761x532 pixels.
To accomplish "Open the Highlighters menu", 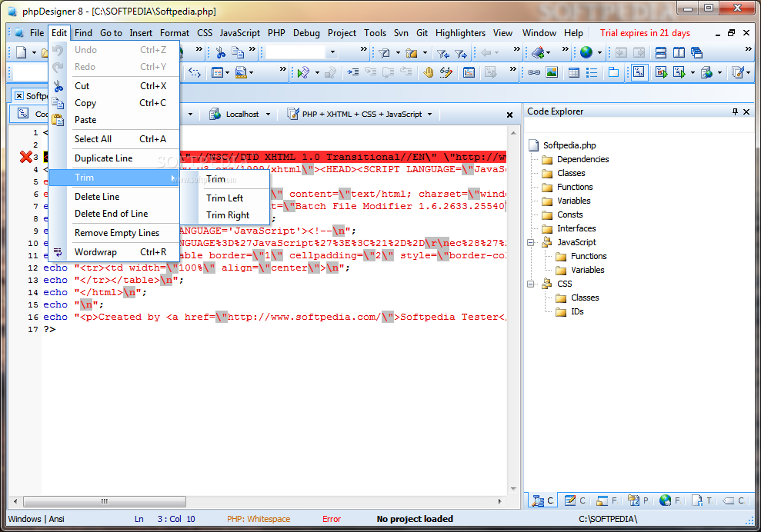I will [460, 33].
